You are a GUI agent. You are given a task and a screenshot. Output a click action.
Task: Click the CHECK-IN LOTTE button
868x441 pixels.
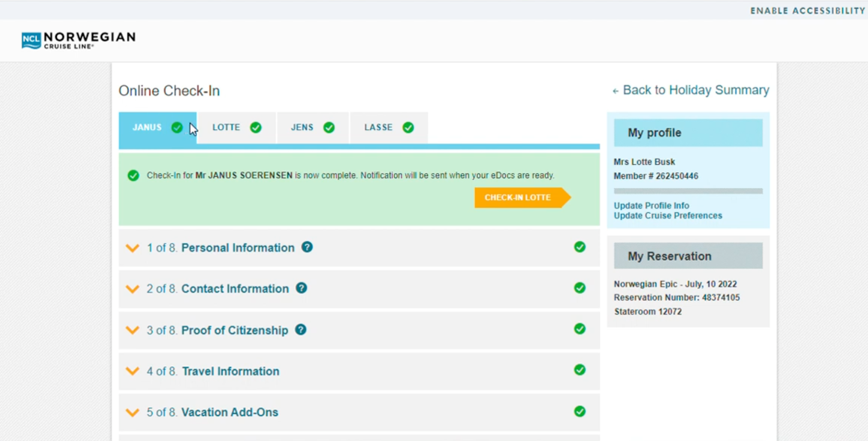pos(523,197)
